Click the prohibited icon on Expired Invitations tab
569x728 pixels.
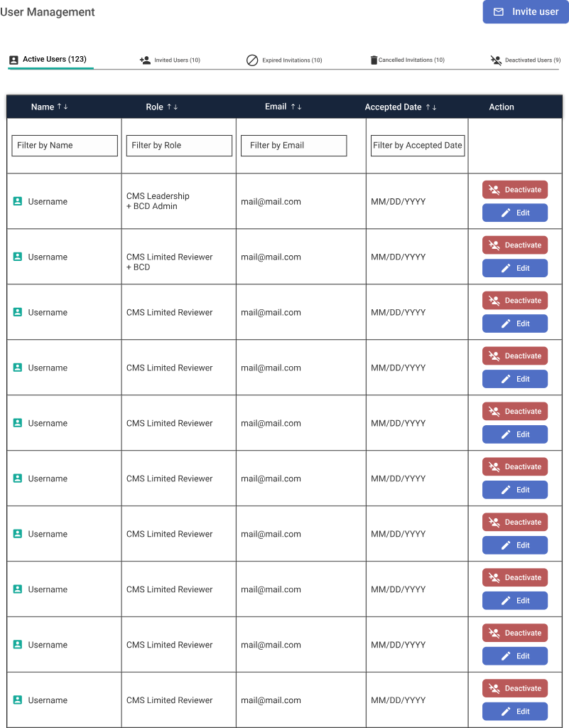click(252, 60)
